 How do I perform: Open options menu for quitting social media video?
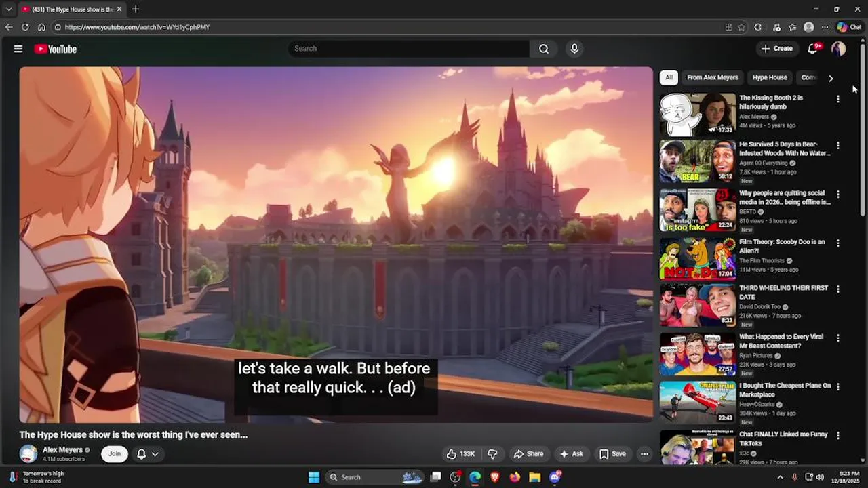click(x=838, y=195)
